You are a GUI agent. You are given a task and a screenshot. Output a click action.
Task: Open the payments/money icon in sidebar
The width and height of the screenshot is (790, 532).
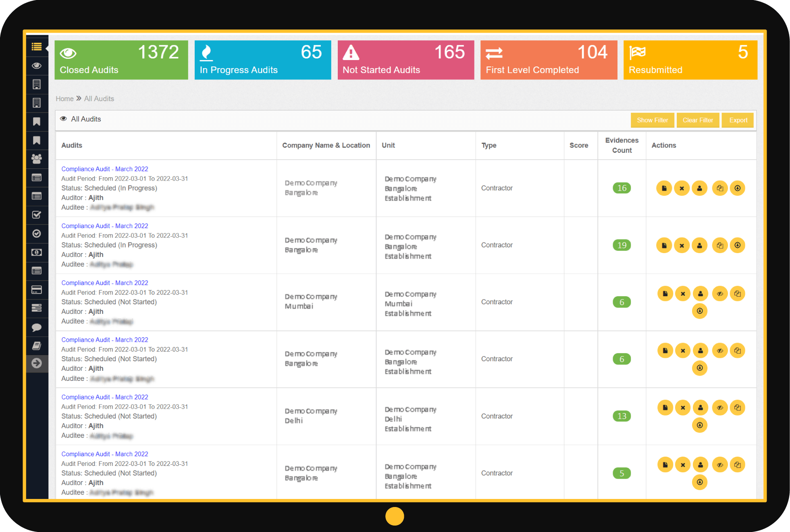[x=37, y=252]
